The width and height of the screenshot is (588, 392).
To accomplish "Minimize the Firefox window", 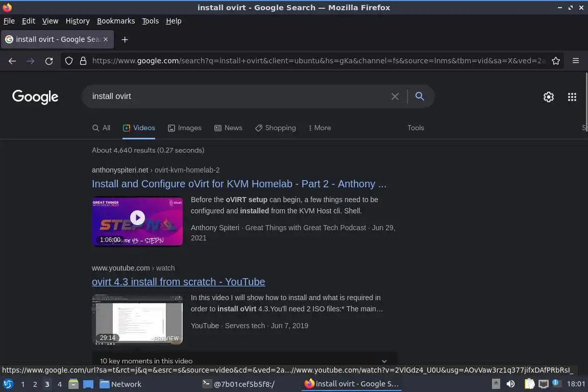I will (560, 8).
